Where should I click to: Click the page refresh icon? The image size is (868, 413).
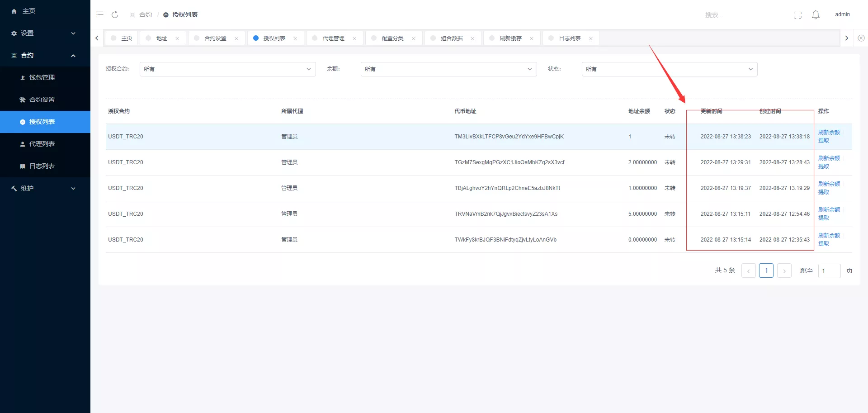pos(115,14)
